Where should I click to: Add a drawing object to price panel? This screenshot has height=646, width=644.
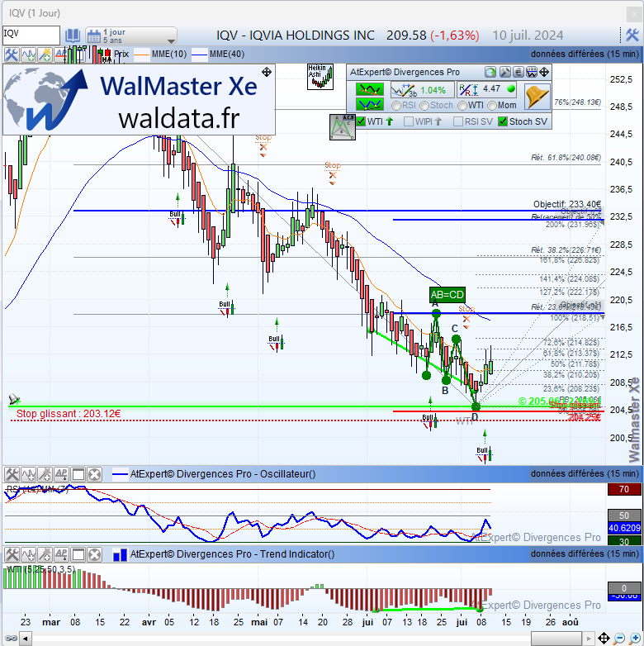pyautogui.click(x=45, y=55)
